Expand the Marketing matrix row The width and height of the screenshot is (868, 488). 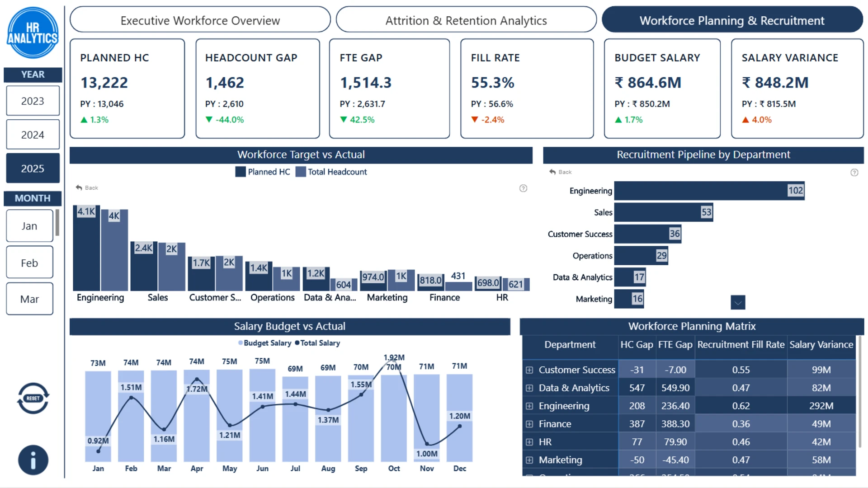coord(529,460)
